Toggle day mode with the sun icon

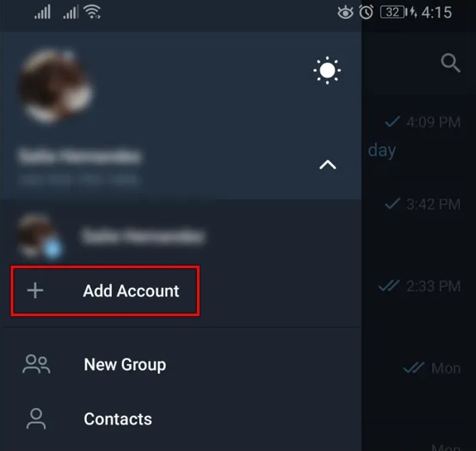pos(327,70)
